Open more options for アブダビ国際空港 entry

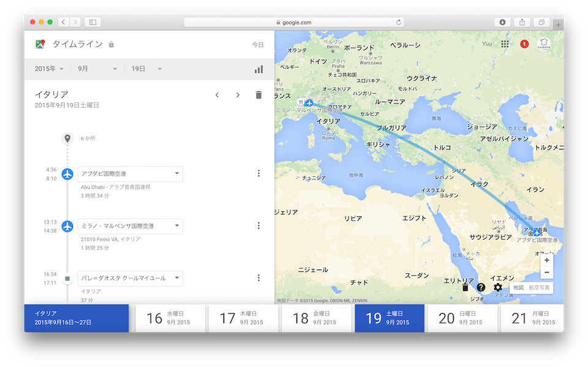pos(258,173)
